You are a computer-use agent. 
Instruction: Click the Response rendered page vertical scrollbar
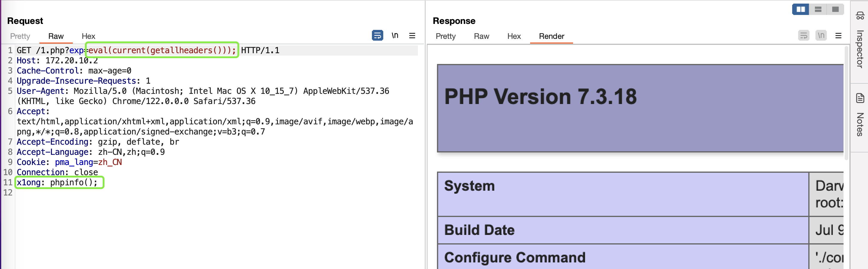click(847, 103)
